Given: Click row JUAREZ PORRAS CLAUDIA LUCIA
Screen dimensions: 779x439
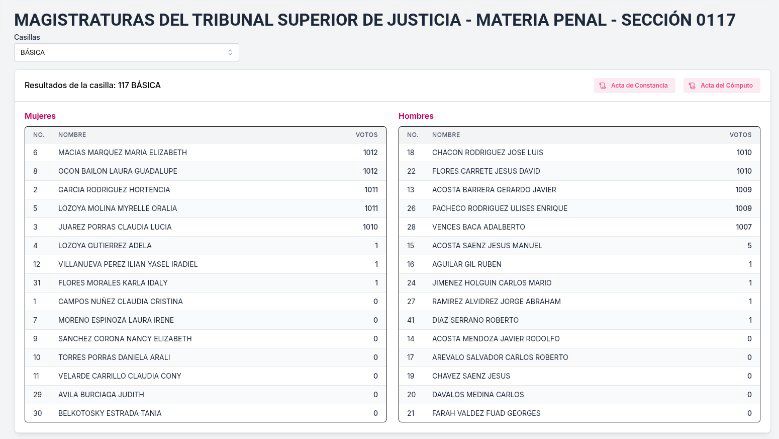Looking at the screenshot, I should click(205, 227).
